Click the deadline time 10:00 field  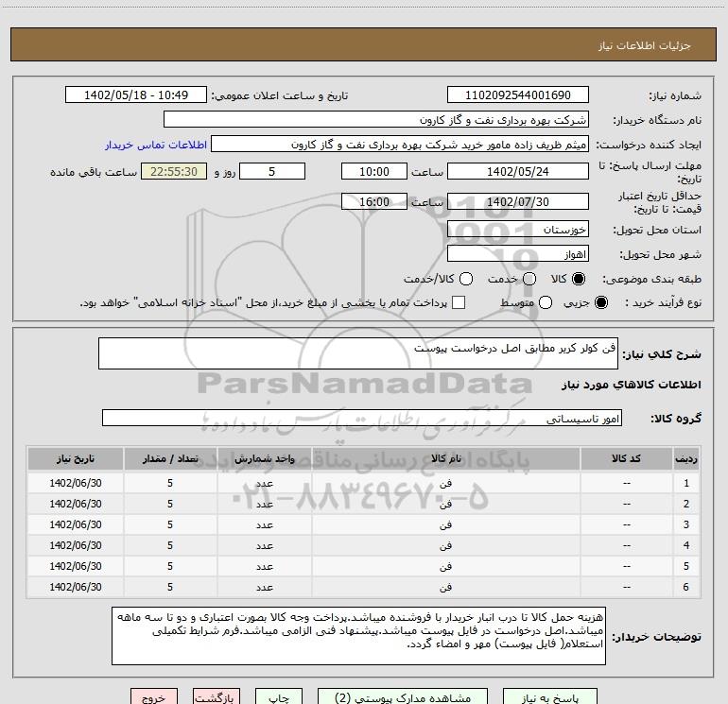pyautogui.click(x=374, y=171)
